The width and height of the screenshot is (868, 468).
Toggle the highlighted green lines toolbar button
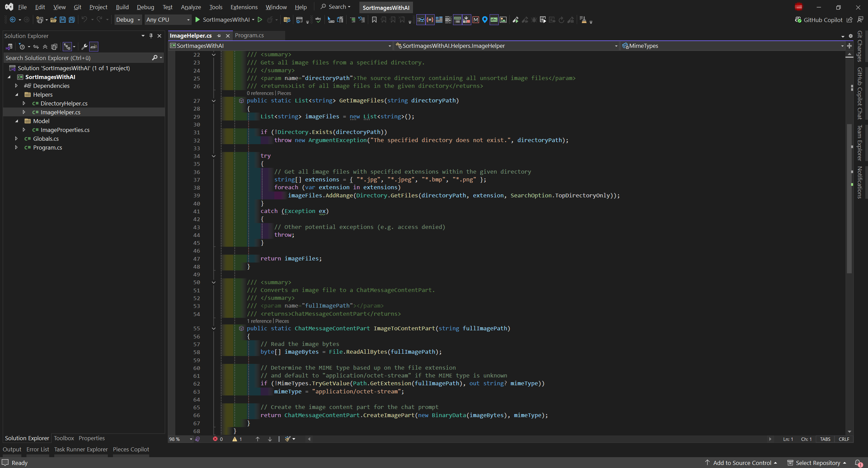[457, 20]
